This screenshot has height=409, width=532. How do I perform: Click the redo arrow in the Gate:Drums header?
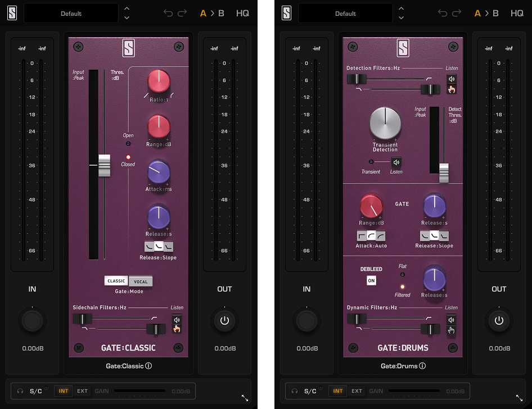pyautogui.click(x=456, y=13)
